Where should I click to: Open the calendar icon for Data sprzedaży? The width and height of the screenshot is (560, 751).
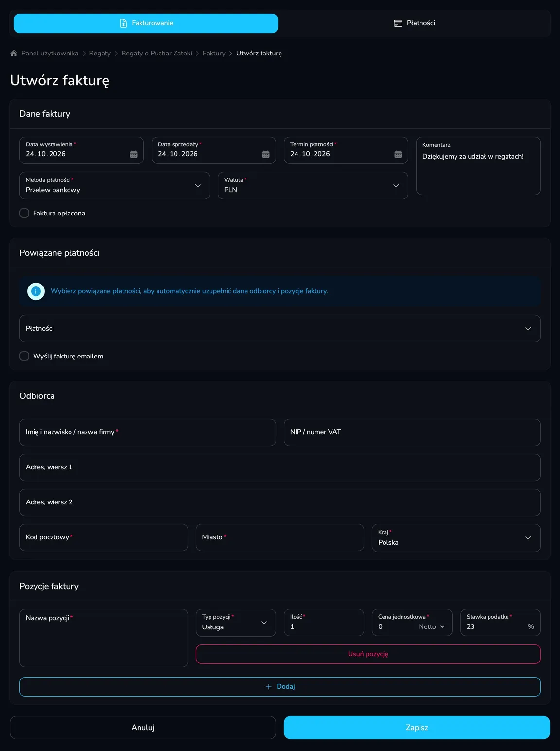click(x=266, y=154)
